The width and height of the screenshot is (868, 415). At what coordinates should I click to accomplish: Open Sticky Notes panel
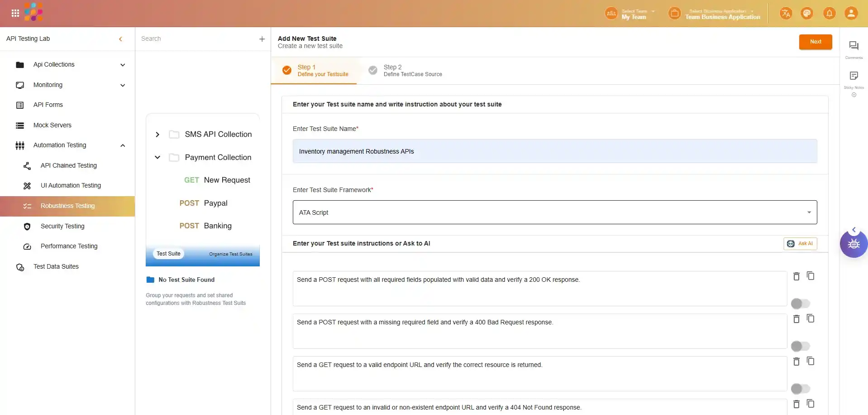(854, 76)
